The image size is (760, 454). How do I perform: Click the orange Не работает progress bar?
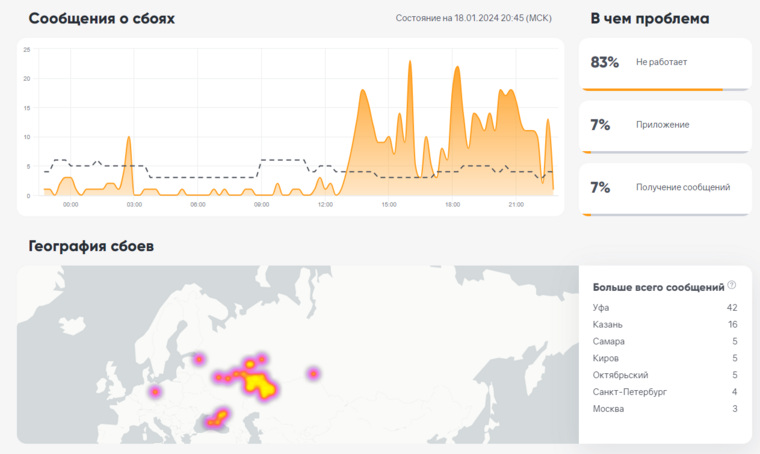pyautogui.click(x=652, y=90)
